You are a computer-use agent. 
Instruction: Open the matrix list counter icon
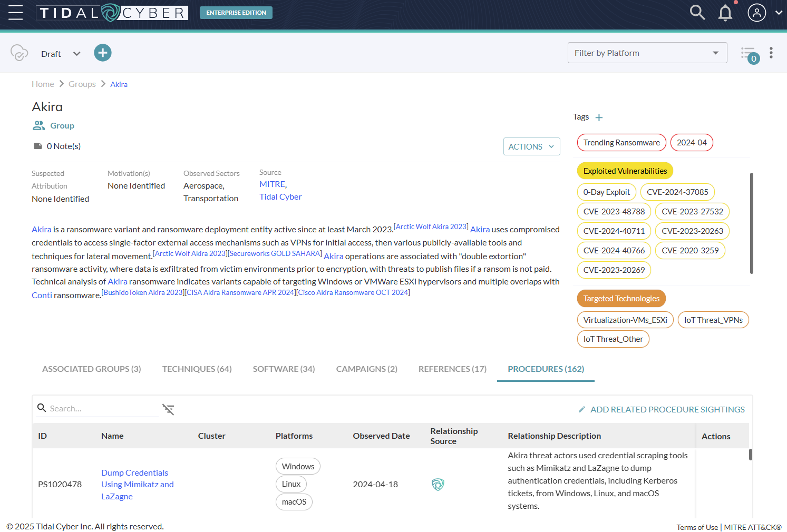[x=750, y=54]
